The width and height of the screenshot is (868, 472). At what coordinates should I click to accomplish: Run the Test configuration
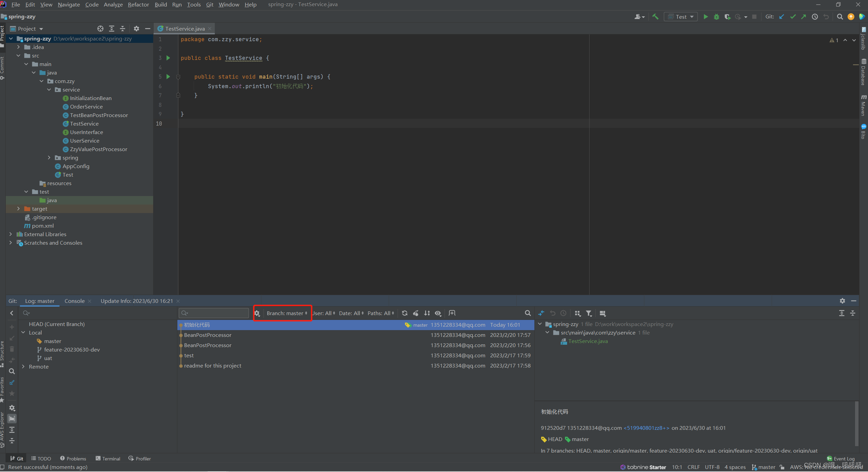[706, 17]
